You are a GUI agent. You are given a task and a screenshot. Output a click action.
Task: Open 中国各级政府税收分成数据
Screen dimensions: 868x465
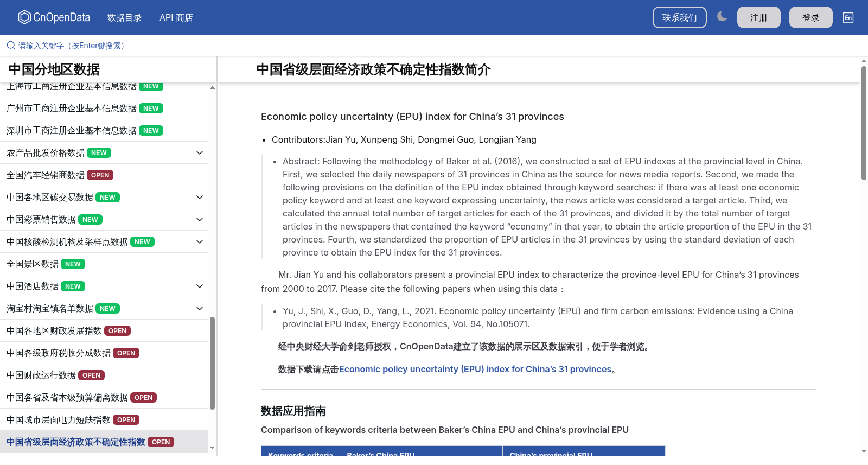[59, 353]
